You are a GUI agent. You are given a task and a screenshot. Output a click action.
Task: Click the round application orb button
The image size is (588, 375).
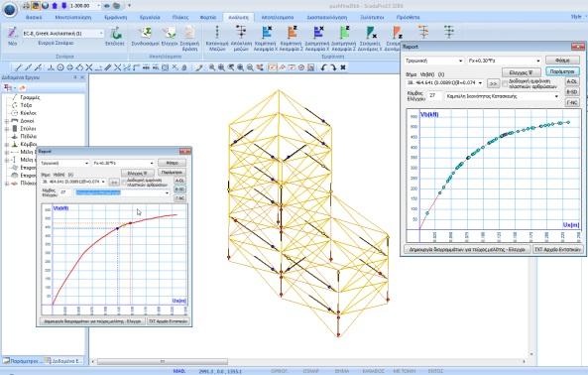coord(9,9)
